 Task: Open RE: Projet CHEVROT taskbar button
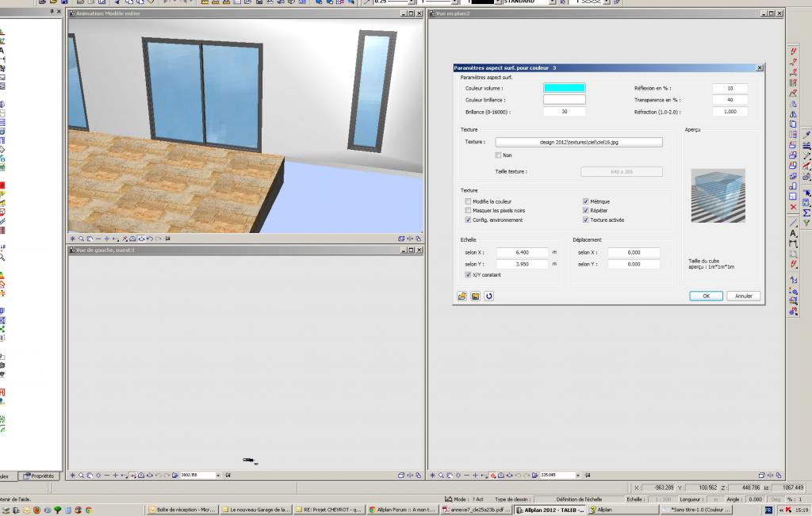330,510
